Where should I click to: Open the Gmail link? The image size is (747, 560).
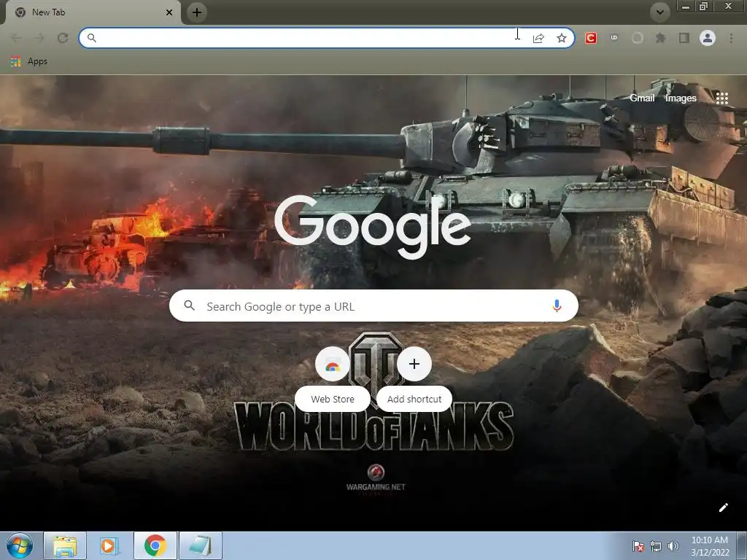click(642, 98)
